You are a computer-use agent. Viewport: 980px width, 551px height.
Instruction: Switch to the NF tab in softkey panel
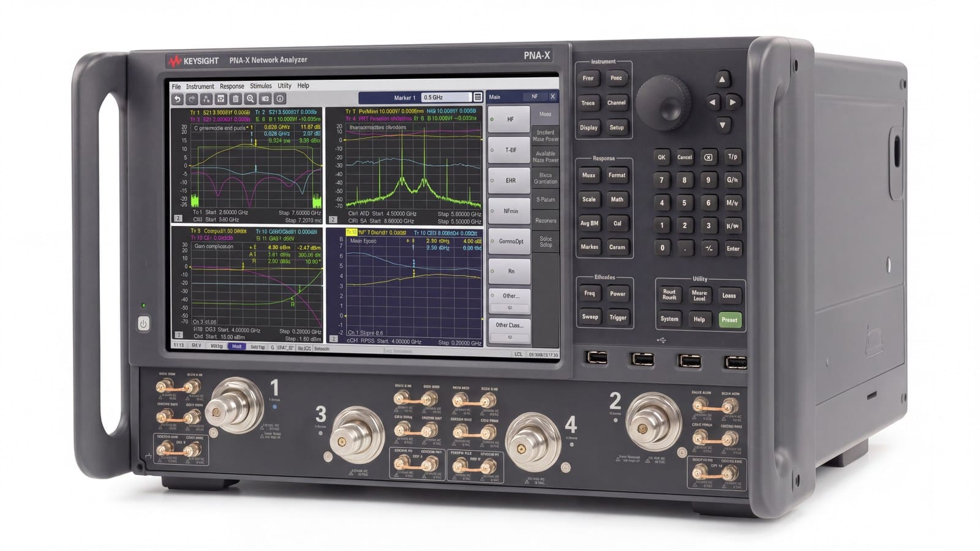(x=535, y=97)
